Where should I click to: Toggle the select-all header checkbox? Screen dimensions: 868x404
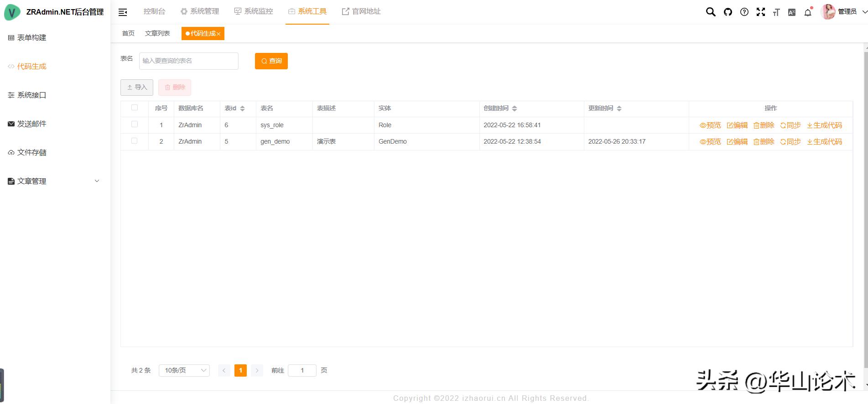coord(134,108)
